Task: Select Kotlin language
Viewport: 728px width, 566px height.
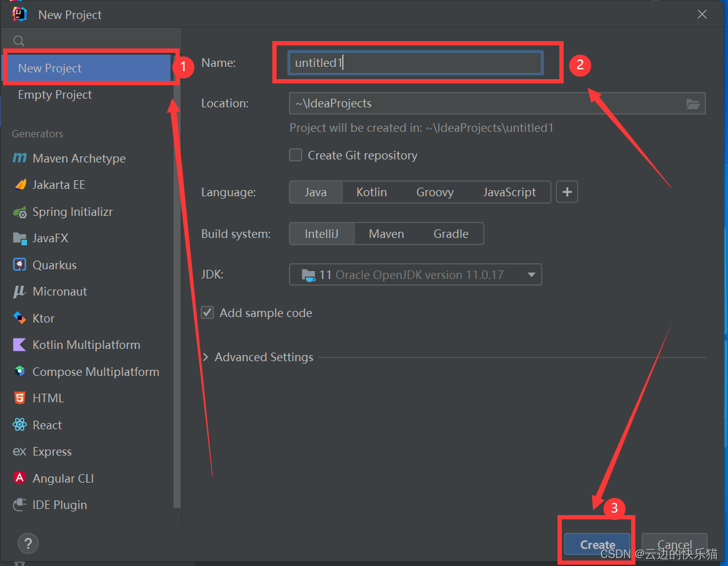Action: [x=372, y=192]
